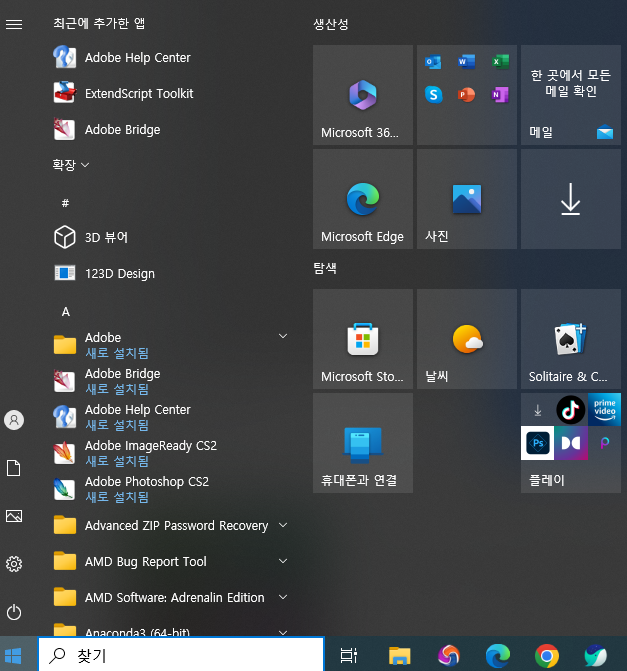Expand the Adobe folder chevron
Viewport: 627px width, 671px height.
point(283,336)
